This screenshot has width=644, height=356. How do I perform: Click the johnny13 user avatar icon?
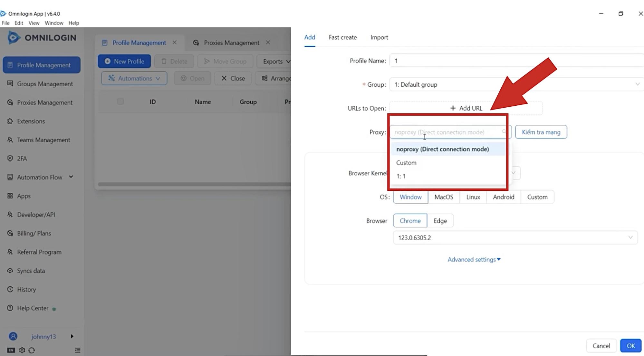pos(13,336)
